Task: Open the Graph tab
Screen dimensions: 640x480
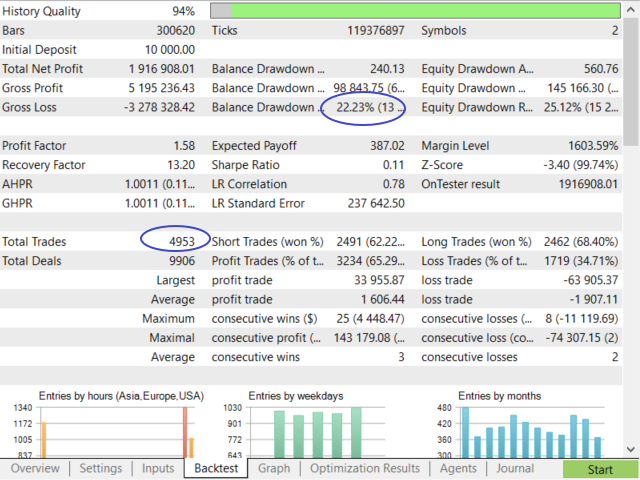Action: click(274, 468)
